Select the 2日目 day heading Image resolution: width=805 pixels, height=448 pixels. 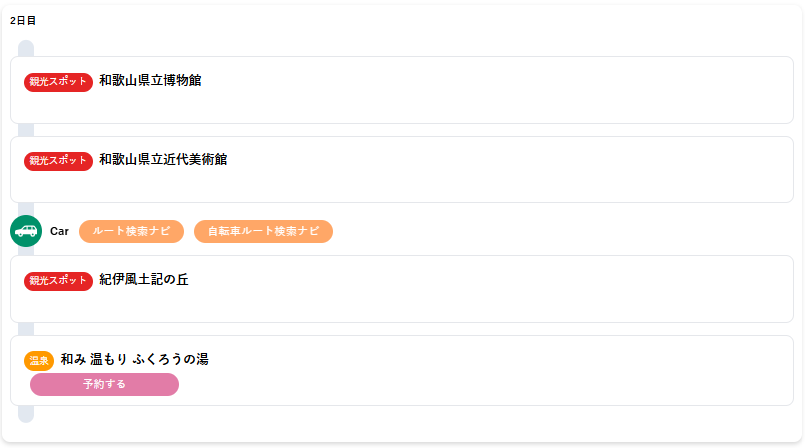pyautogui.click(x=23, y=21)
